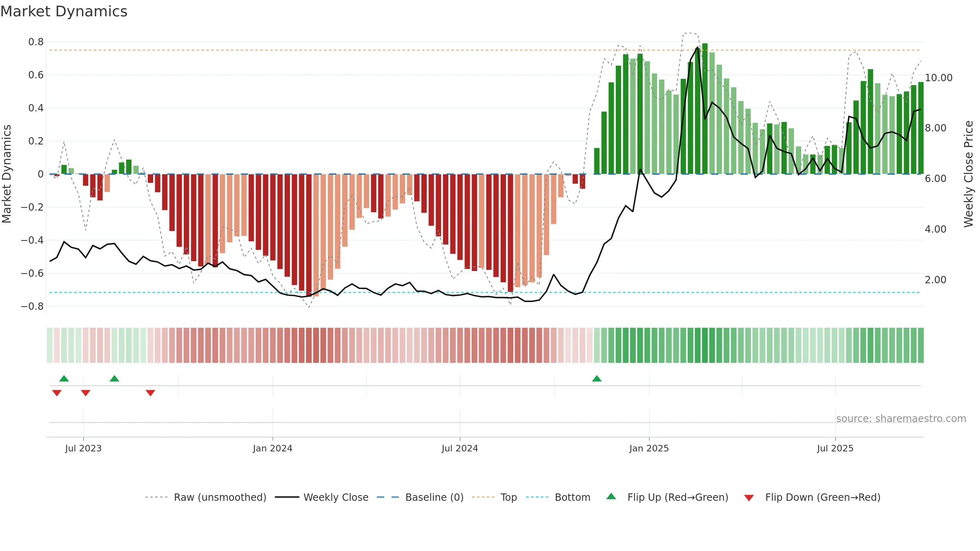Select the first green flip-up marker near Jul 2023
The width and height of the screenshot is (980, 551).
(x=64, y=378)
